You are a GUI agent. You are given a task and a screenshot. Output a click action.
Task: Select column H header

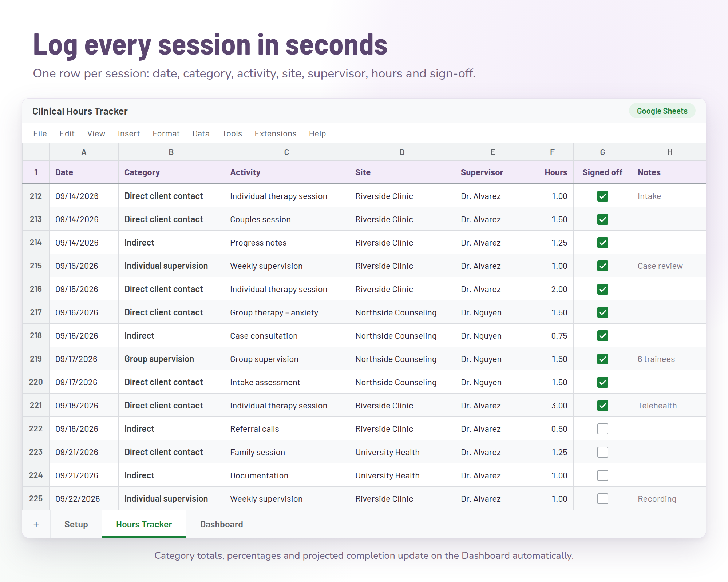pos(669,152)
